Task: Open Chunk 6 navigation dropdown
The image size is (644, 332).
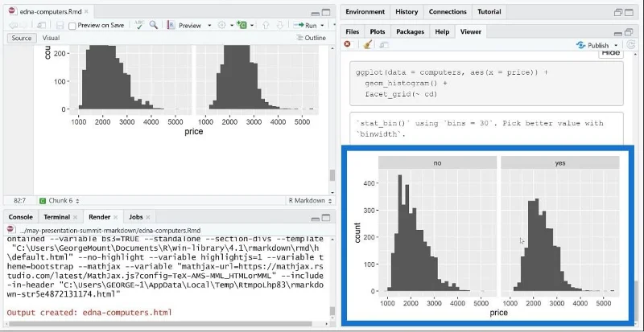Action: (x=59, y=201)
